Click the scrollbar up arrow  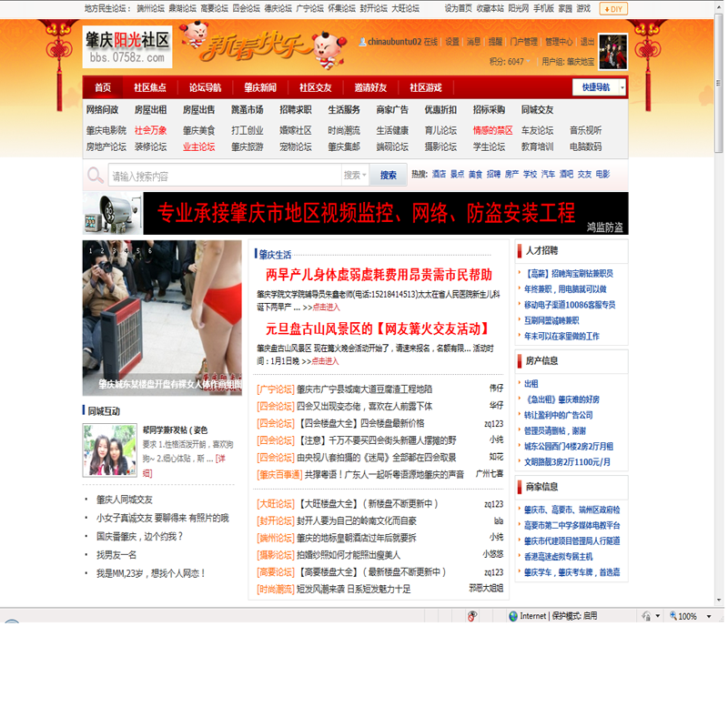coord(719,5)
